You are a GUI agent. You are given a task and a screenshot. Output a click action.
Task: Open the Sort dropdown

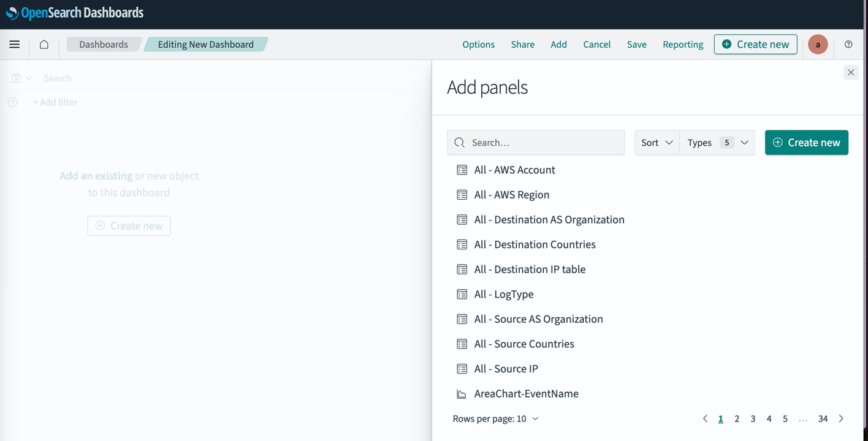pos(657,143)
